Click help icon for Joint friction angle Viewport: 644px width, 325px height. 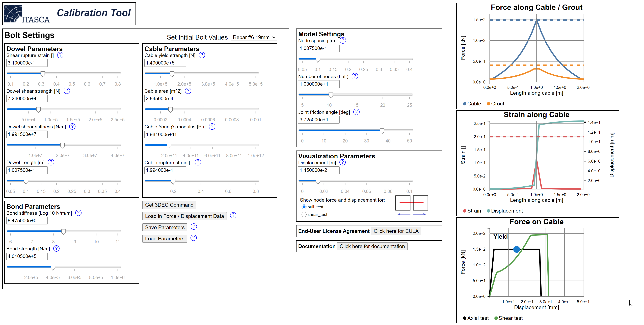[x=357, y=112]
